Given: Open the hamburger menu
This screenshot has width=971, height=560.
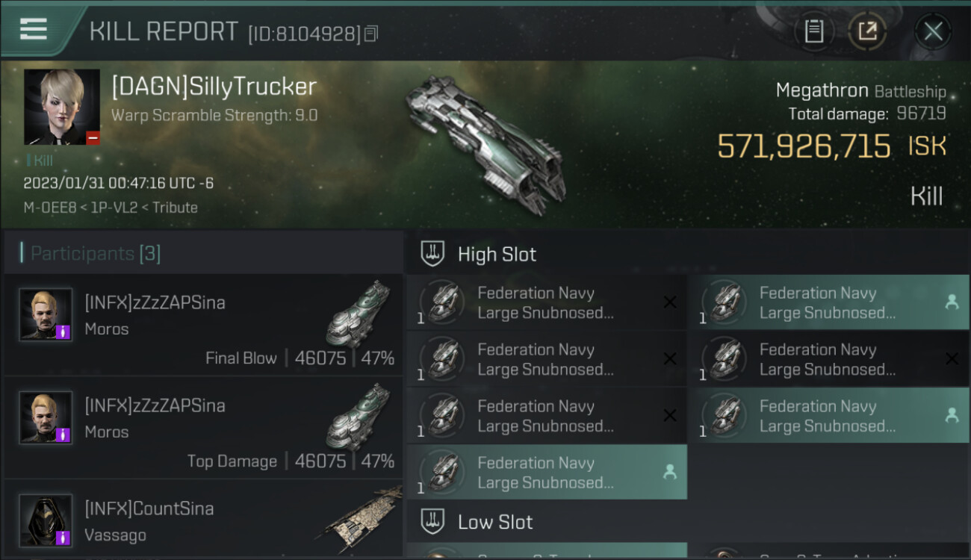Looking at the screenshot, I should pos(34,29).
